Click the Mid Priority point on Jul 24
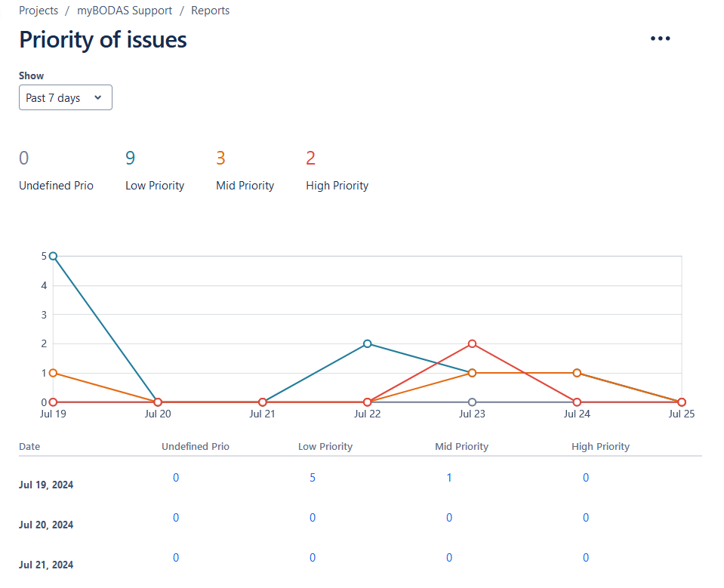Image resolution: width=724 pixels, height=588 pixels. click(x=577, y=373)
